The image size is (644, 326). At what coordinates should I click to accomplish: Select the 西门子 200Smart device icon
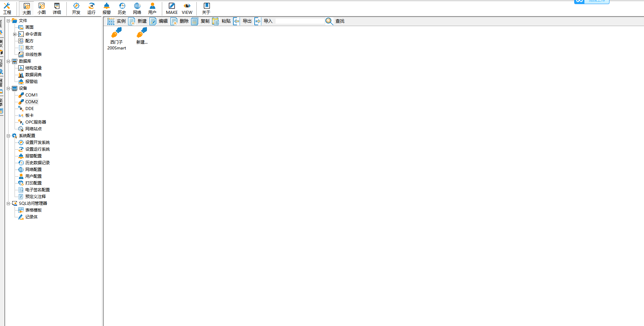116,39
